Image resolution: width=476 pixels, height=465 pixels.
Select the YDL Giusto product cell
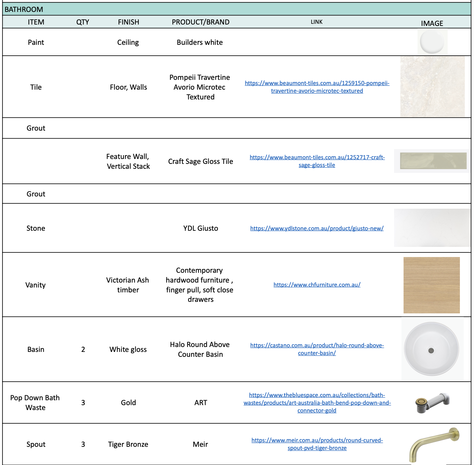coord(201,228)
